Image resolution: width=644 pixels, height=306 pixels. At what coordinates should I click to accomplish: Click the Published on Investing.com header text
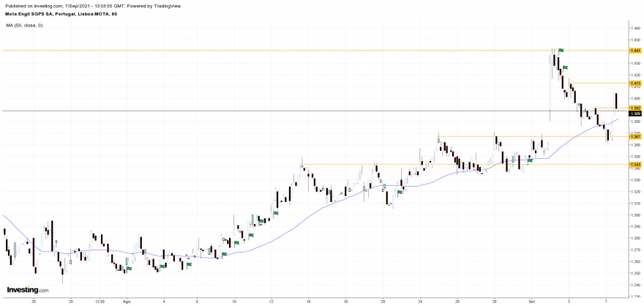[x=94, y=7]
